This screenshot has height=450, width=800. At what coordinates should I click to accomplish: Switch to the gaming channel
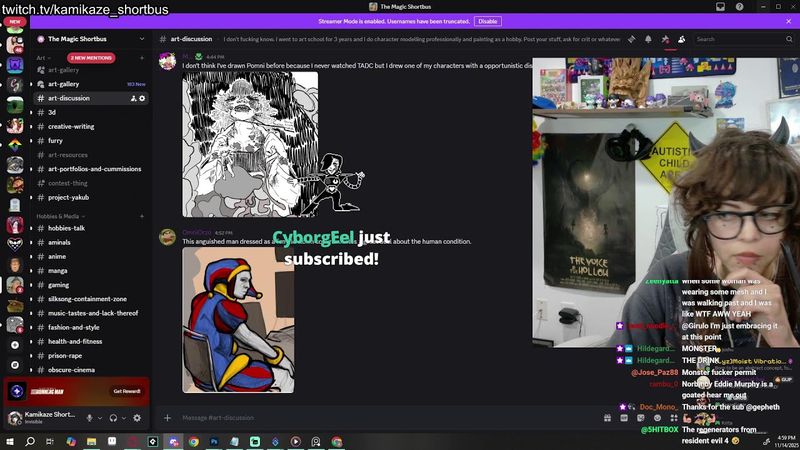(x=59, y=284)
